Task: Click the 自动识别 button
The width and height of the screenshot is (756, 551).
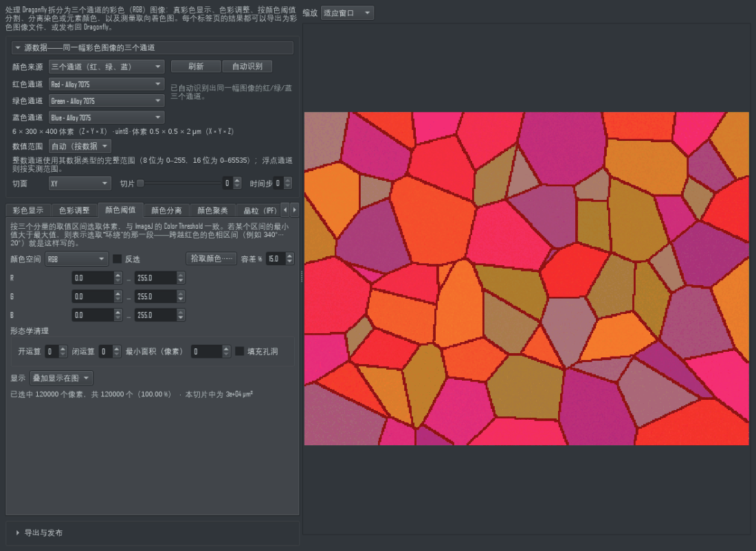Action: [x=247, y=67]
